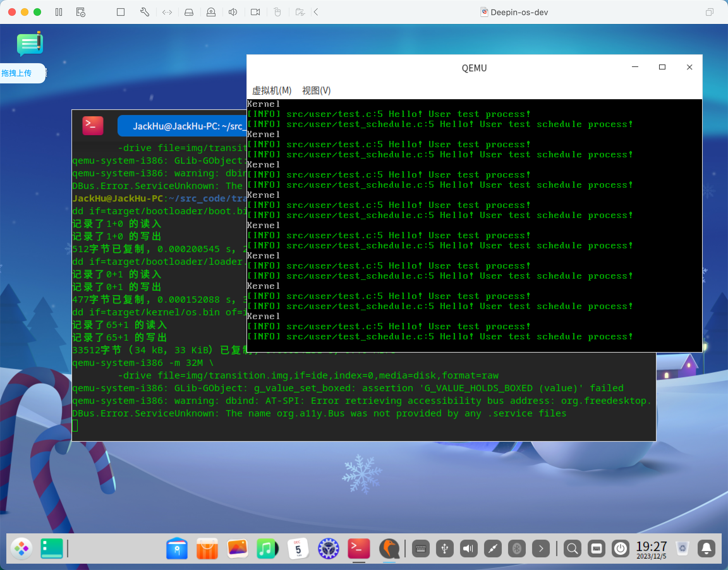The width and height of the screenshot is (728, 570).
Task: Click the on-screen keyboard tray icon
Action: pos(421,549)
